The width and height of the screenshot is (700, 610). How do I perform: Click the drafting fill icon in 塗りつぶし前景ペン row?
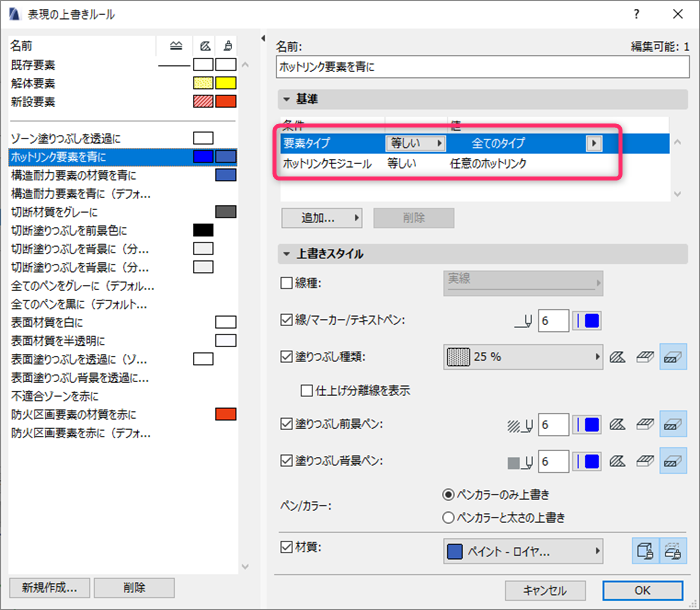645,424
